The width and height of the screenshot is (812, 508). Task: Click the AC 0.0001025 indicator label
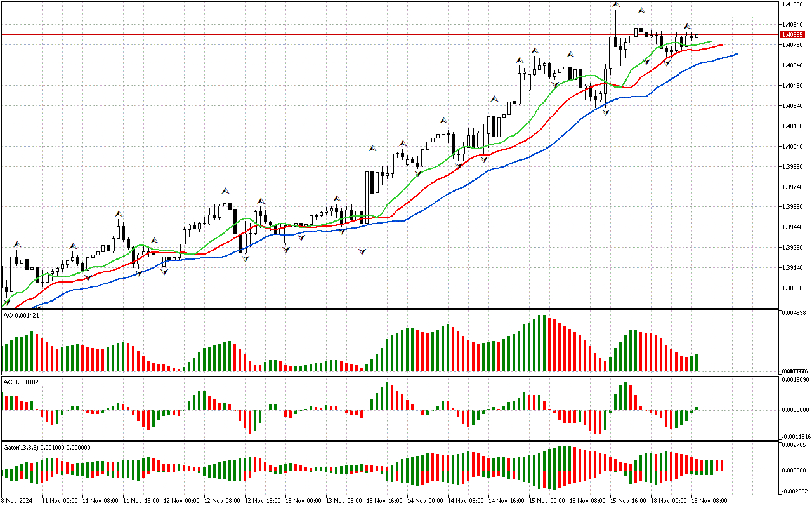[23, 382]
